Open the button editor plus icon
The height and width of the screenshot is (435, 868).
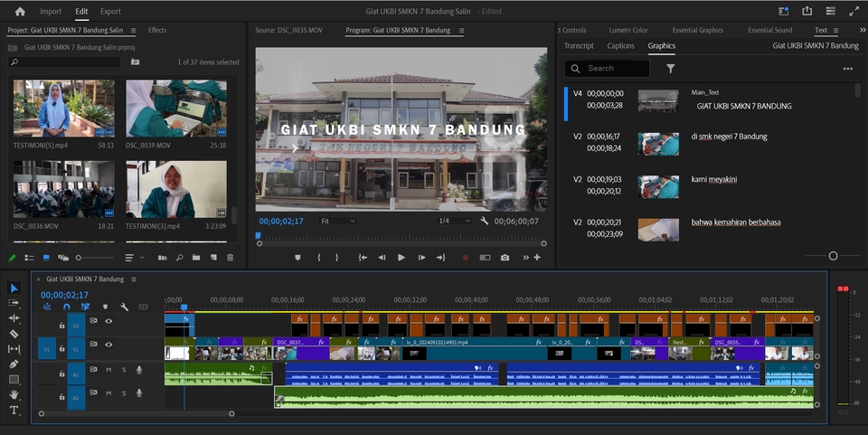[x=537, y=258]
